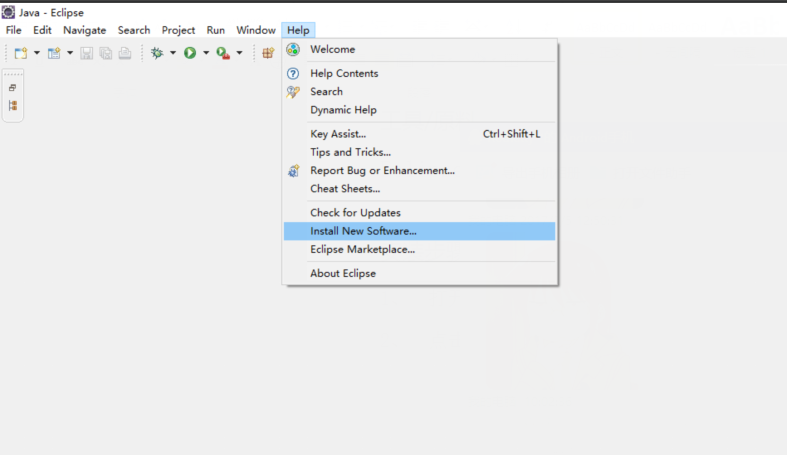Click the New file toolbar icon

coord(21,53)
